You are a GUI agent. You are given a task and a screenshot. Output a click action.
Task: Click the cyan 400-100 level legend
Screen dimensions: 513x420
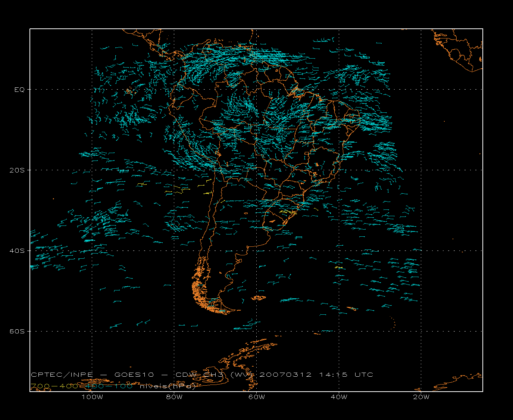pos(109,386)
